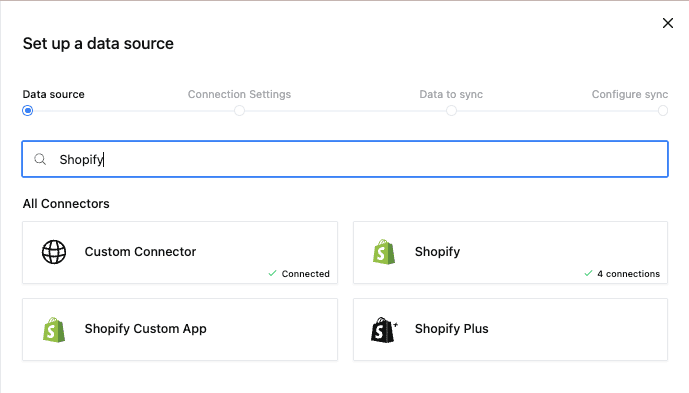Open the Shopify Plus card
The width and height of the screenshot is (689, 393).
point(510,330)
